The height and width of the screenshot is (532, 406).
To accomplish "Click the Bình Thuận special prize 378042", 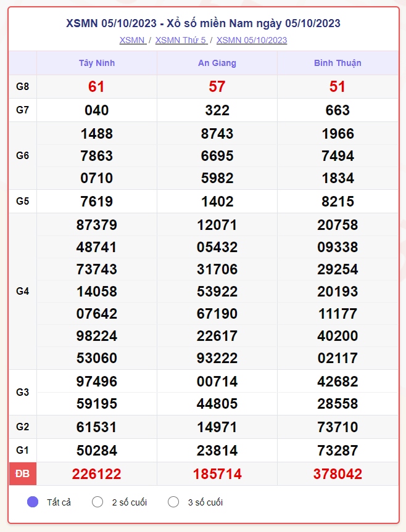I will coord(338,474).
